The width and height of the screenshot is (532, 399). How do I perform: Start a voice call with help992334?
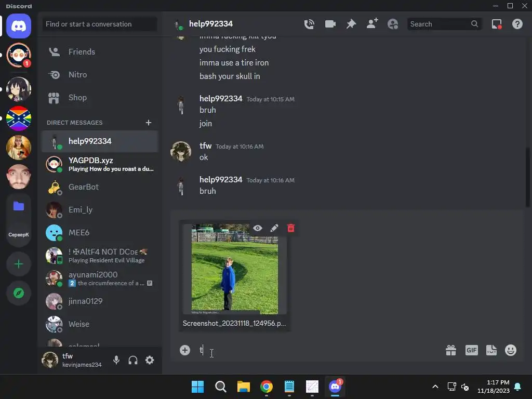tap(309, 24)
